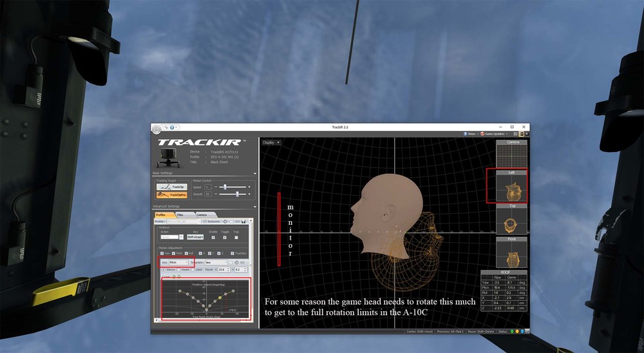
Task: Select the Front view thumbnail
Action: point(512,253)
